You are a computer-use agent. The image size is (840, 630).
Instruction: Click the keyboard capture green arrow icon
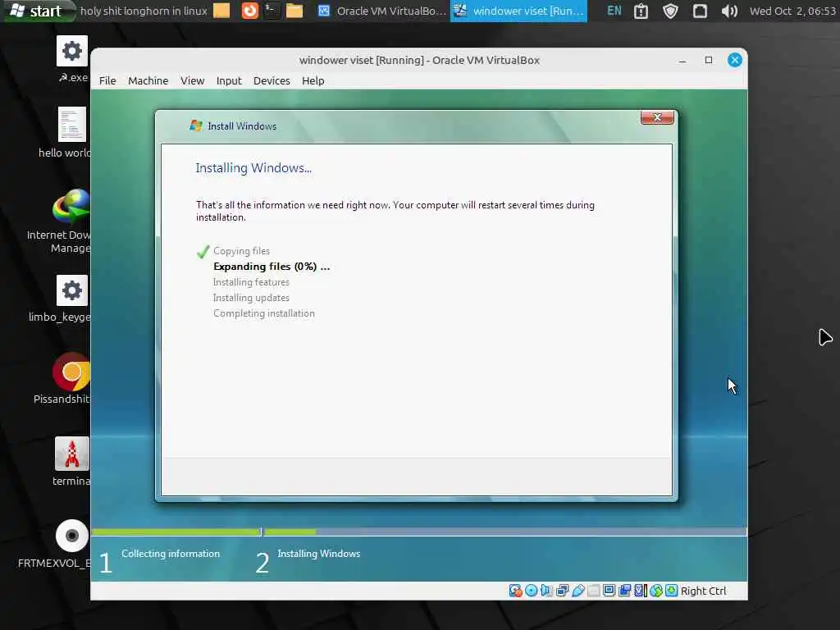[671, 591]
